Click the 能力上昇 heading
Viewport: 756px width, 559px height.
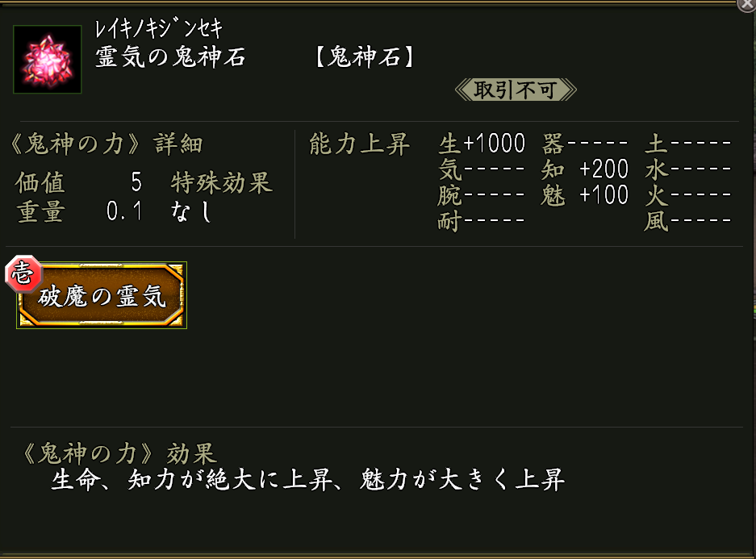tap(359, 145)
